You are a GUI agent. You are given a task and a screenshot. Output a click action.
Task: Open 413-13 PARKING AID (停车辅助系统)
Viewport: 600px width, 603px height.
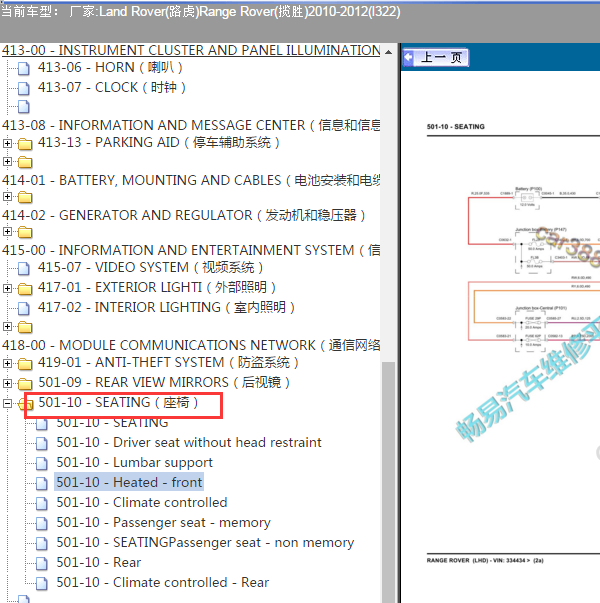[158, 143]
